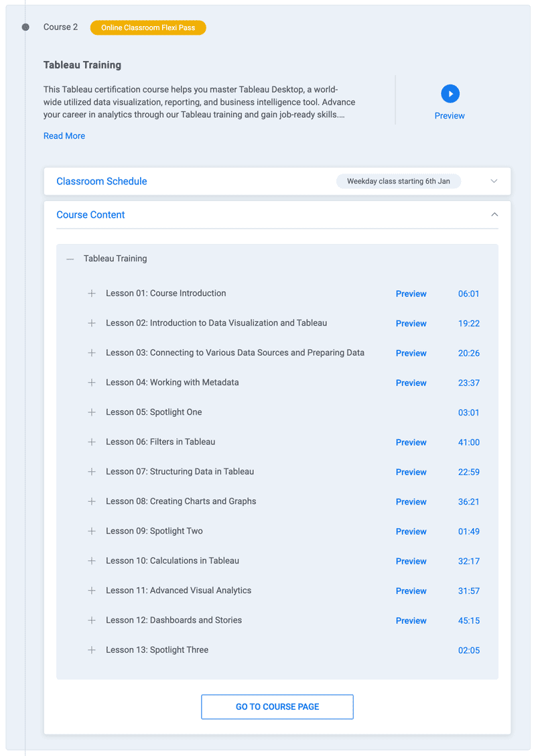
Task: Expand Lesson 07: Structuring Data
Action: coord(92,472)
